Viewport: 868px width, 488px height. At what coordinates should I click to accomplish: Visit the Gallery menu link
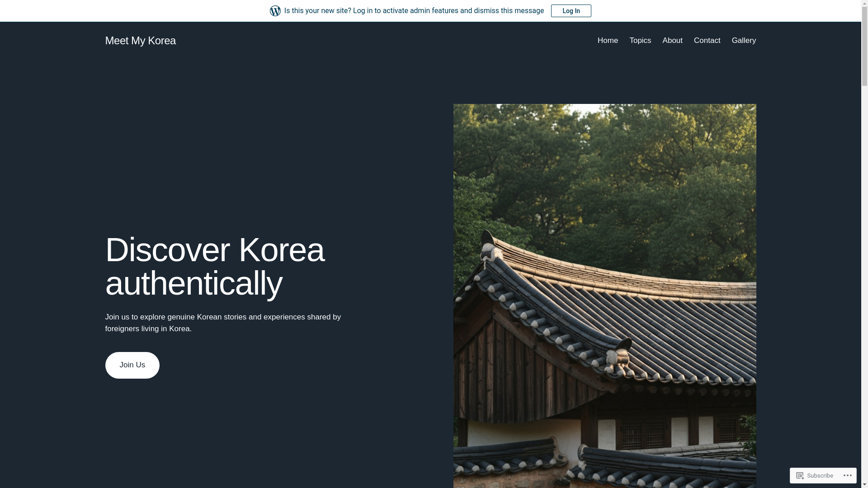click(743, 41)
